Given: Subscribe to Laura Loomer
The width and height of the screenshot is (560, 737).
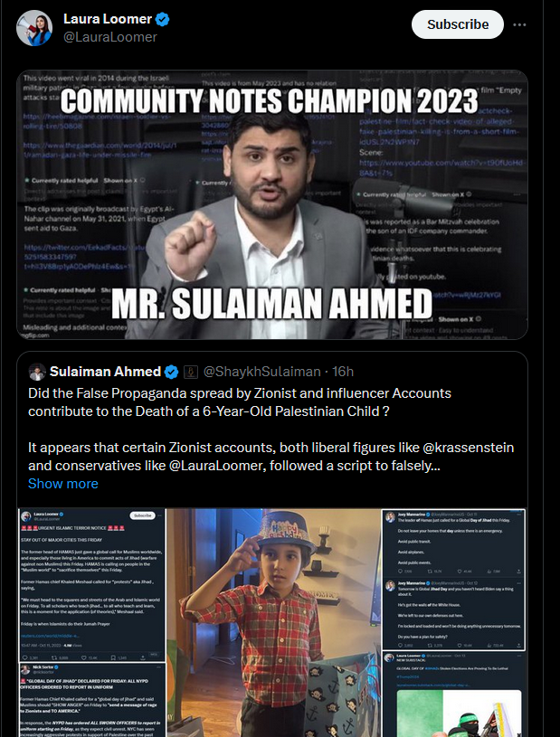Looking at the screenshot, I should tap(458, 24).
